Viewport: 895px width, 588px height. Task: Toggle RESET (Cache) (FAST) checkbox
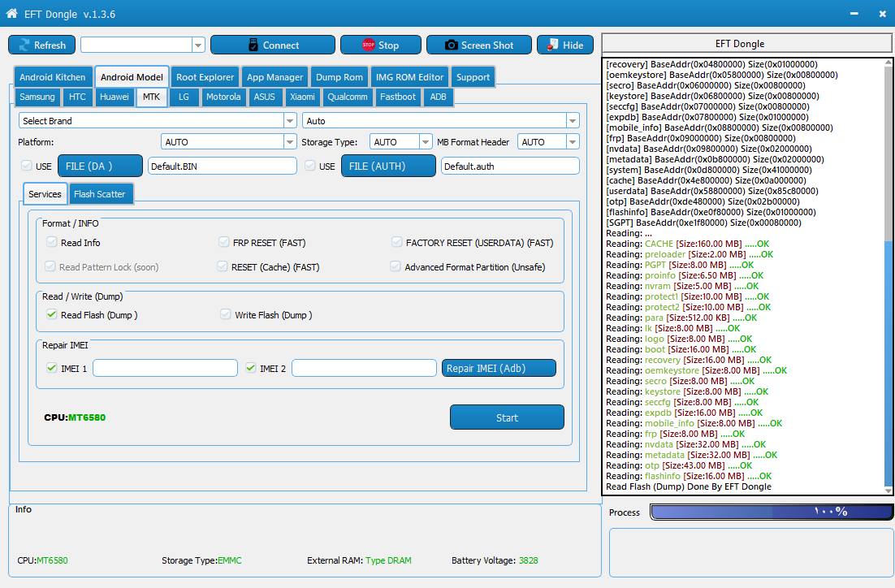pos(222,266)
